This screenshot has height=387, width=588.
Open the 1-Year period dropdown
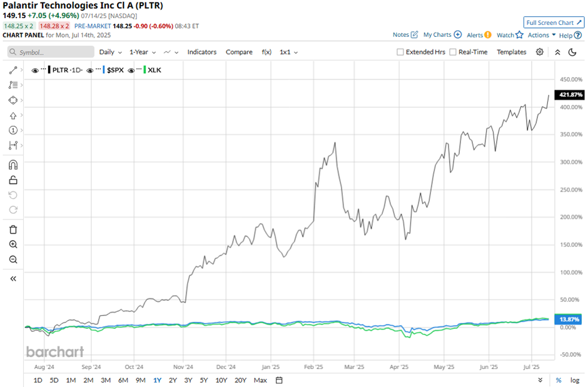(x=143, y=52)
